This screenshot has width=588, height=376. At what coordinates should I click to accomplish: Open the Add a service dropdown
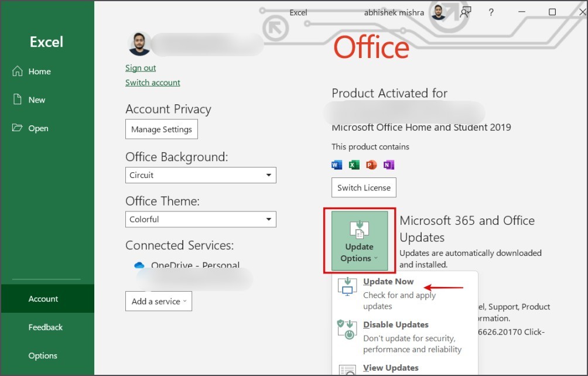pyautogui.click(x=159, y=302)
